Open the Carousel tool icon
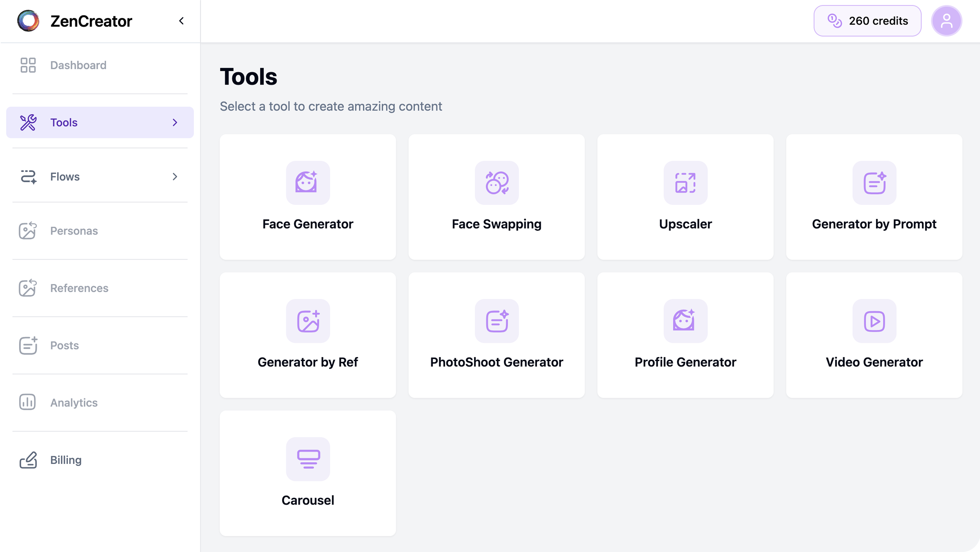The height and width of the screenshot is (552, 980). click(x=308, y=459)
